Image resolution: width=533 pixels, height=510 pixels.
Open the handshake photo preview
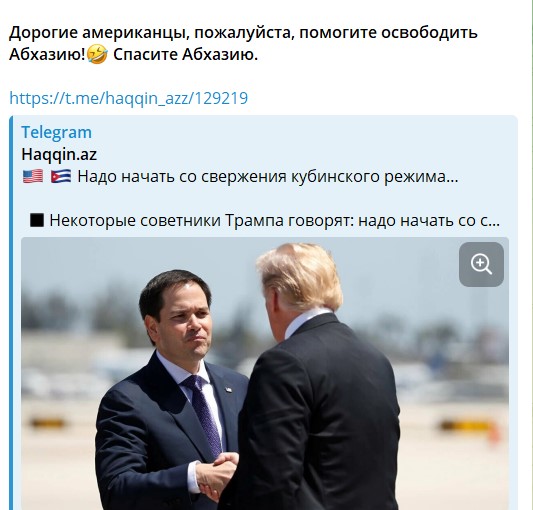coord(265,373)
